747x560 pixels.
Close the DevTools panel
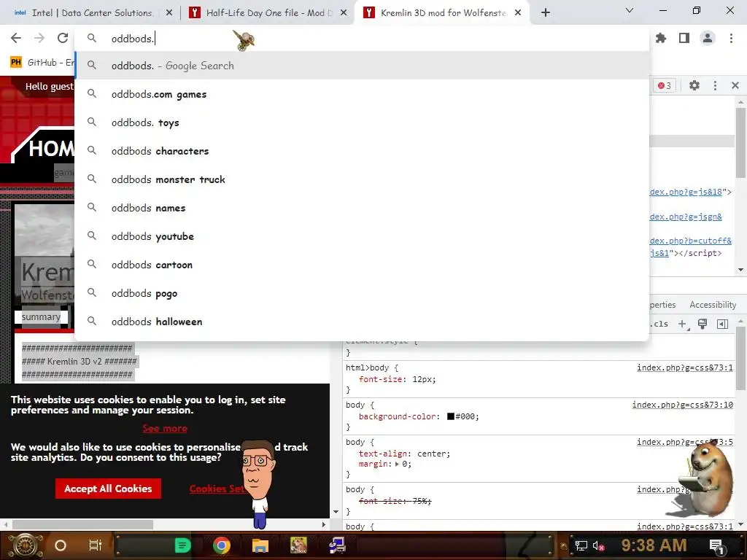(x=735, y=85)
